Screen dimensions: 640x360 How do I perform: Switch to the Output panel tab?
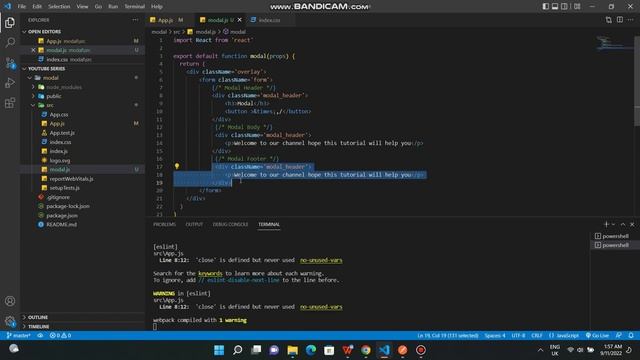pyautogui.click(x=194, y=224)
